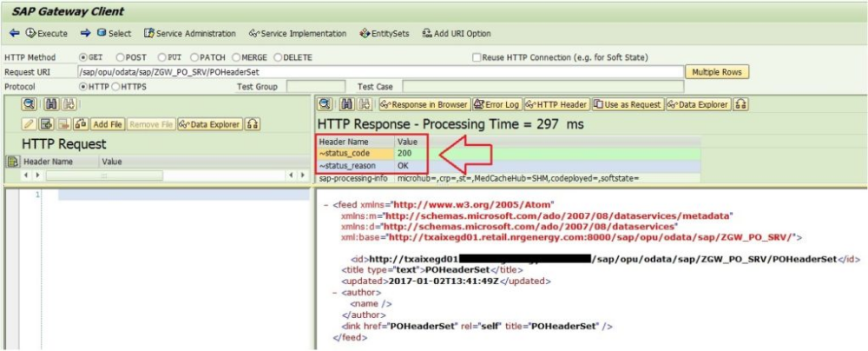868x351 pixels.
Task: Open Service Administration
Action: (x=189, y=33)
